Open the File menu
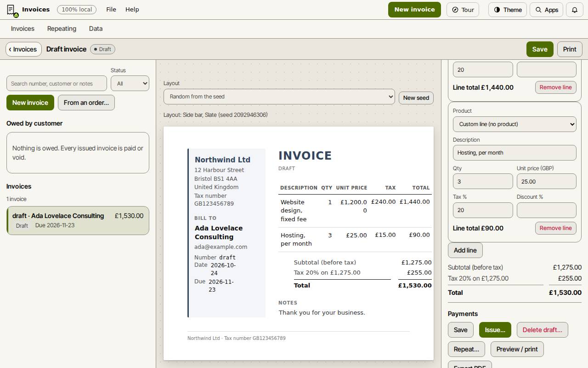588x368 pixels. [111, 10]
